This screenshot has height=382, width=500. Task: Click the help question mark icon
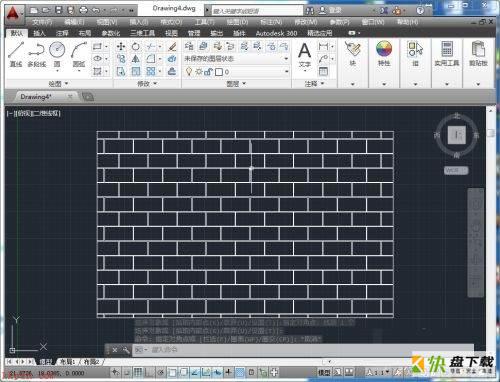[420, 11]
